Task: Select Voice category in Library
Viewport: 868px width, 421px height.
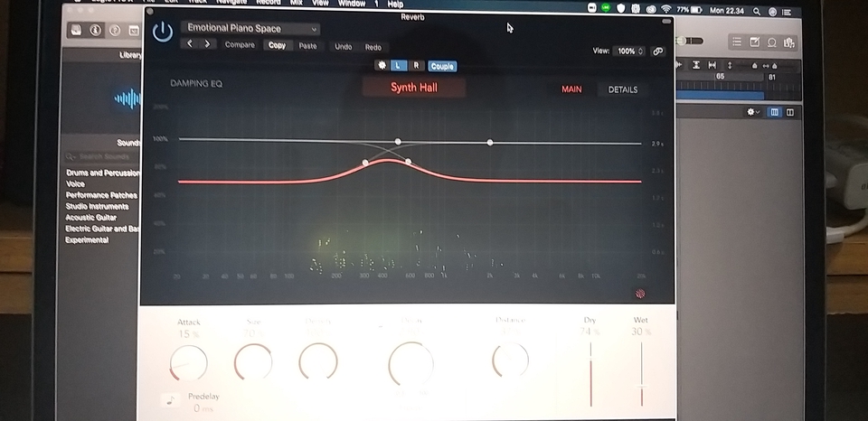Action: point(75,183)
